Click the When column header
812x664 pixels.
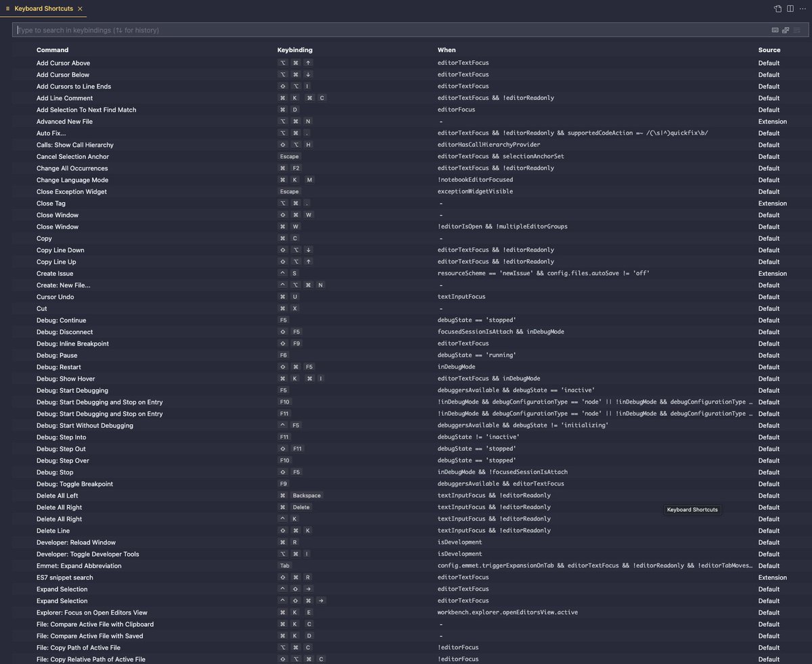(447, 50)
